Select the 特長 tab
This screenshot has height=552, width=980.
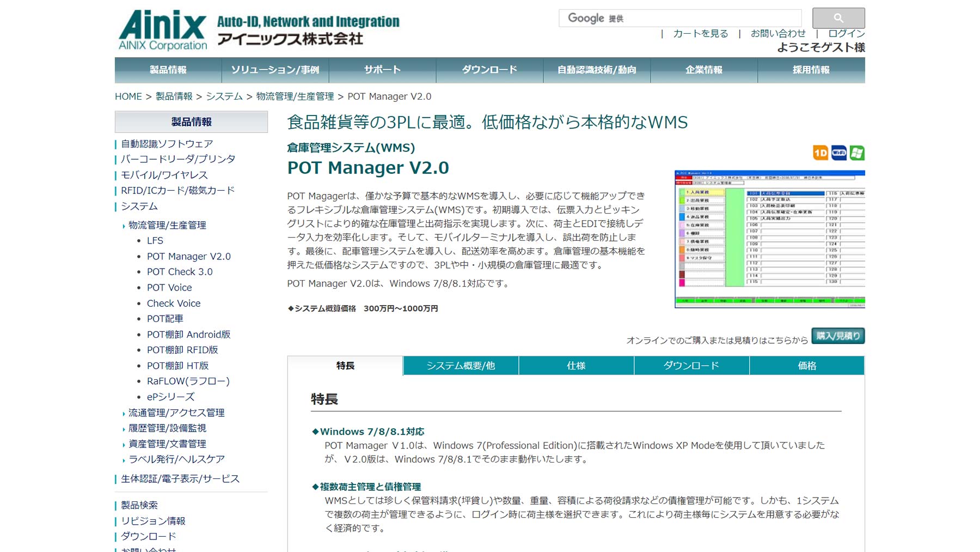click(x=345, y=366)
